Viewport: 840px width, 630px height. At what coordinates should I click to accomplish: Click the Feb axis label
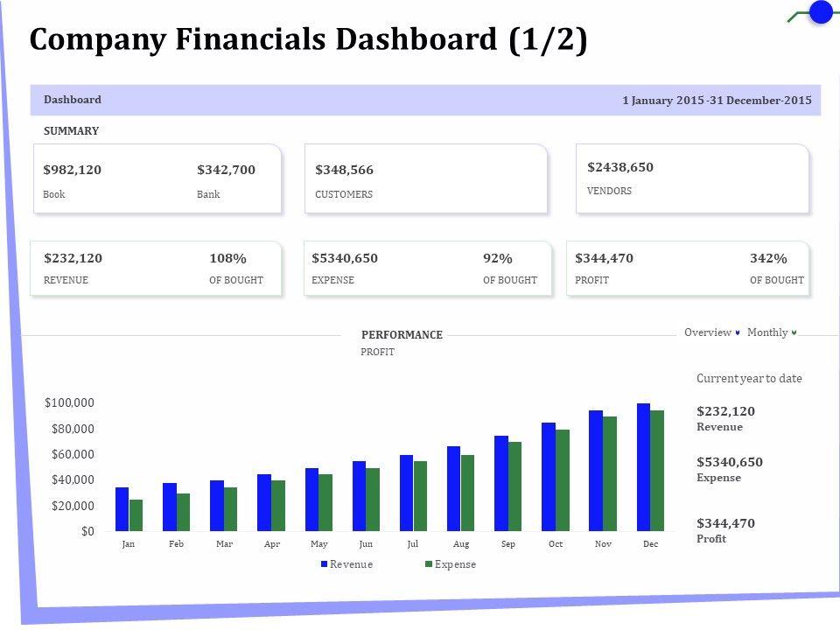(x=176, y=543)
